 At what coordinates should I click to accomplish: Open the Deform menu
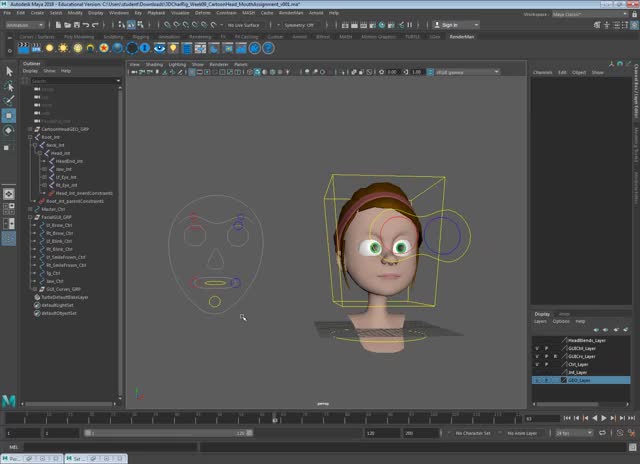tap(203, 12)
